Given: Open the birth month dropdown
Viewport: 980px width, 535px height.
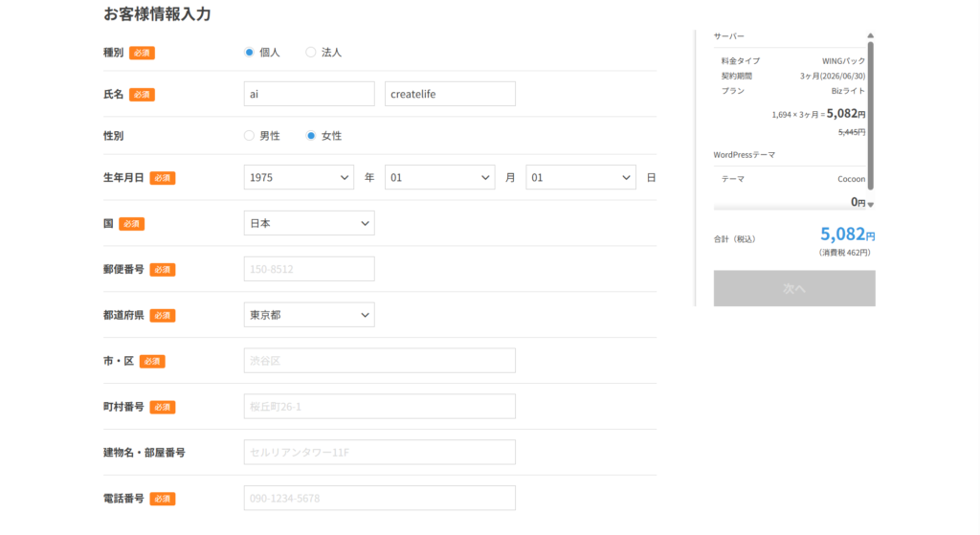Looking at the screenshot, I should (439, 177).
